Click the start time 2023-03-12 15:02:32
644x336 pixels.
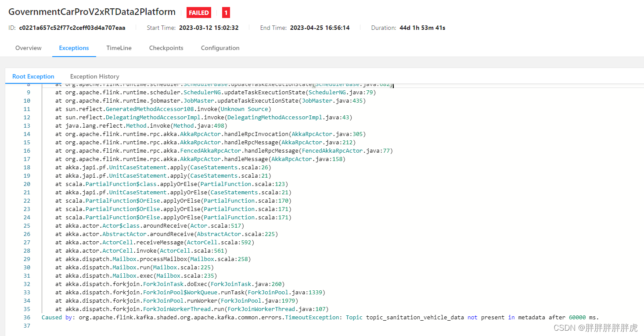pos(209,28)
